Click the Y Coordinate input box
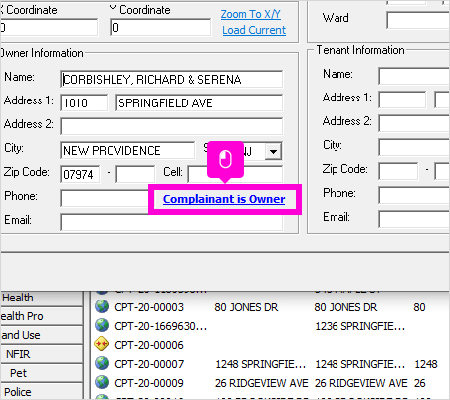 161,27
